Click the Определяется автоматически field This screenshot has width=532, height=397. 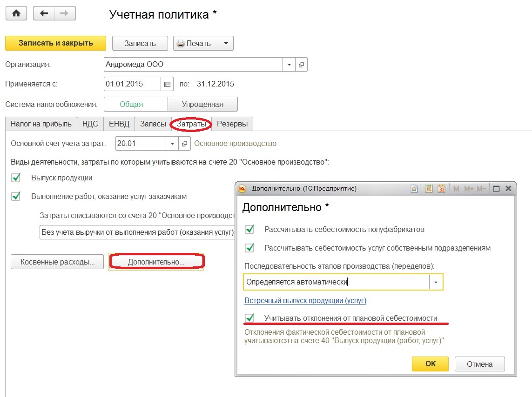pos(337,282)
